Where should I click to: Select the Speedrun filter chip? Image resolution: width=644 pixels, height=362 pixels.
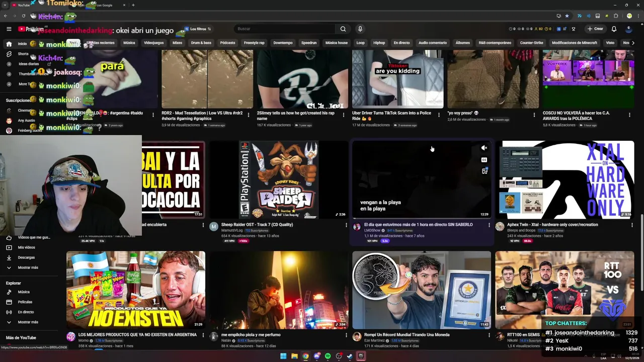[x=309, y=43]
